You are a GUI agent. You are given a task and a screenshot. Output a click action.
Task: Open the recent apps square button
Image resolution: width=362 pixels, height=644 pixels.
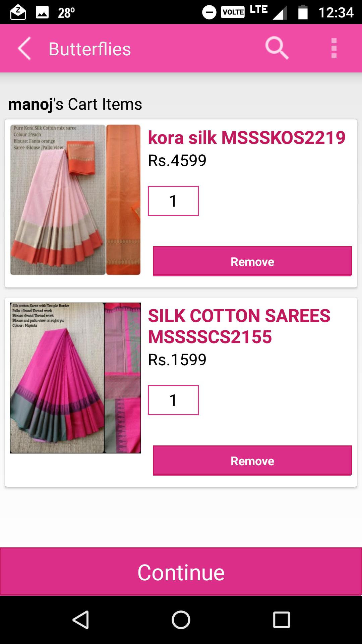coord(281,620)
